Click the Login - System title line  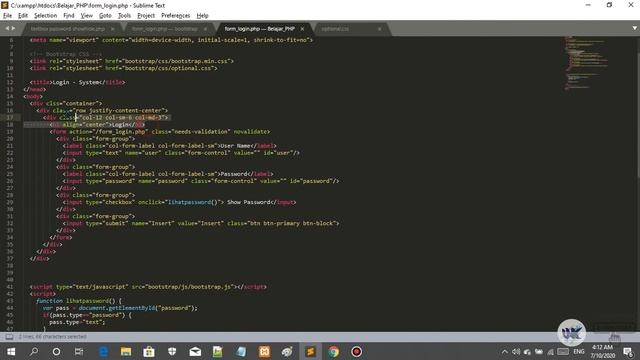pyautogui.click(x=77, y=82)
